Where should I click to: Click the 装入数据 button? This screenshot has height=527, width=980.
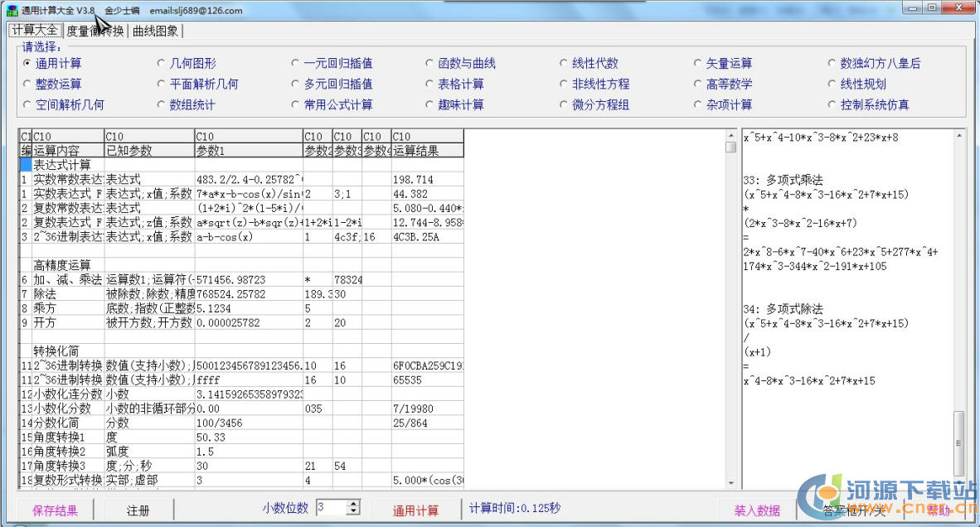coord(757,510)
